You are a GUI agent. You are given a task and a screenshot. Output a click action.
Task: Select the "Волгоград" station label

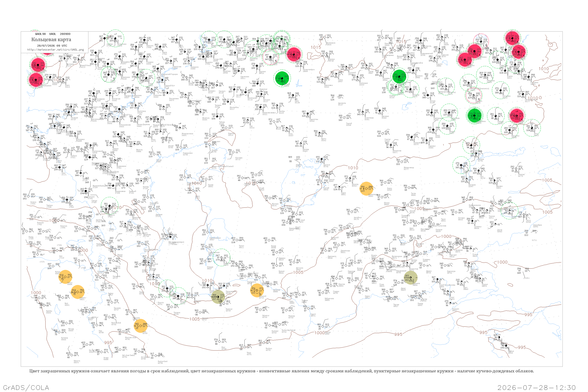pyautogui.click(x=142, y=111)
